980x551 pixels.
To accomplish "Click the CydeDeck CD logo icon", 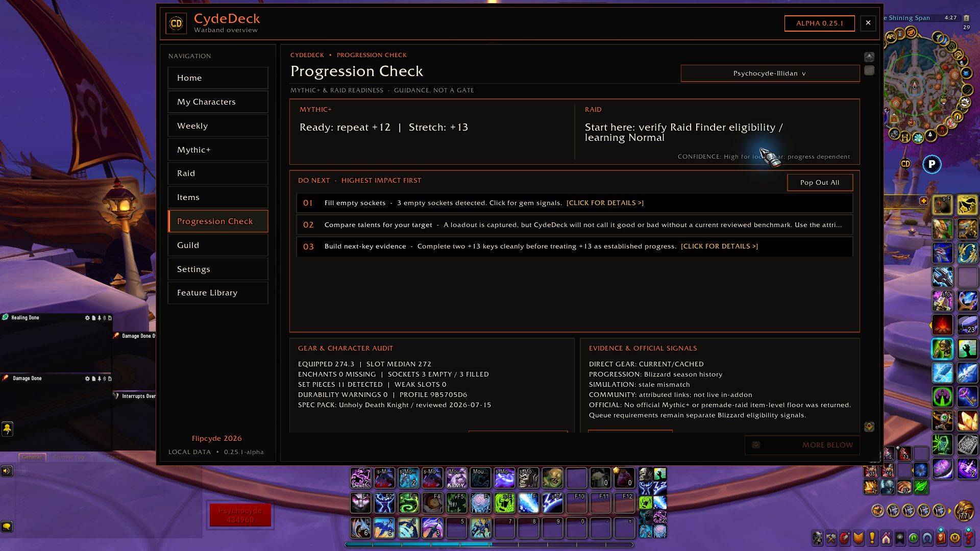I will pos(176,23).
